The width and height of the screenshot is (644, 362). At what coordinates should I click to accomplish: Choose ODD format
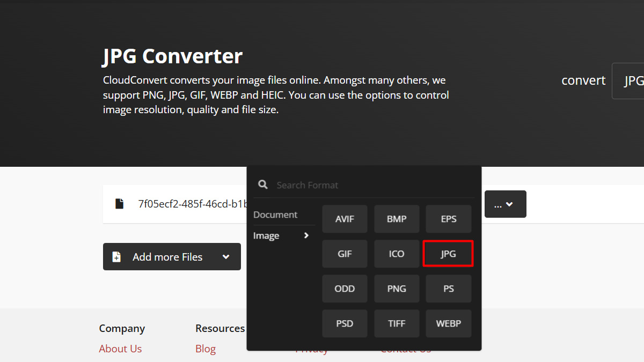coord(345,289)
